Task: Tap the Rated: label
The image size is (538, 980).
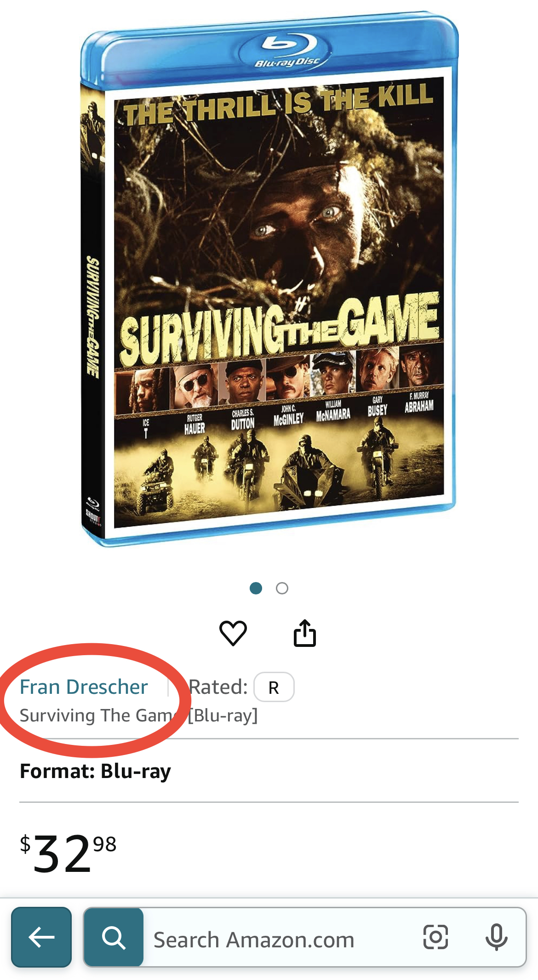Action: pyautogui.click(x=218, y=687)
